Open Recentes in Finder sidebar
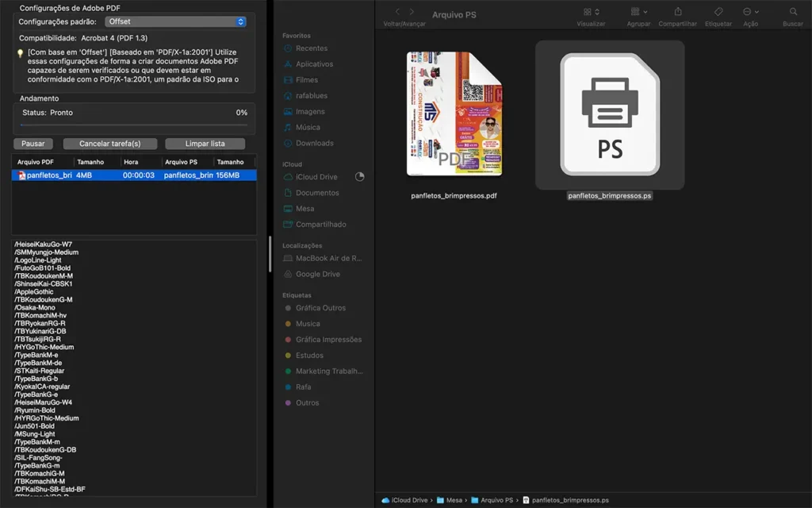The image size is (812, 508). 311,48
